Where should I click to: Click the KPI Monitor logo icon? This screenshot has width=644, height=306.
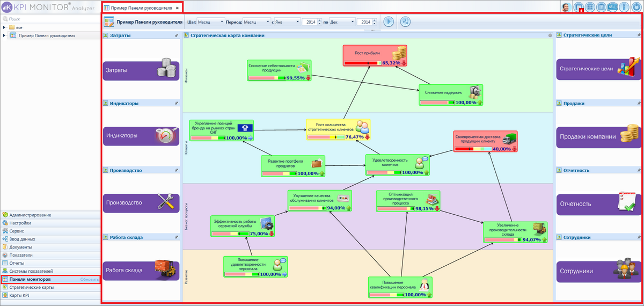(x=6, y=7)
